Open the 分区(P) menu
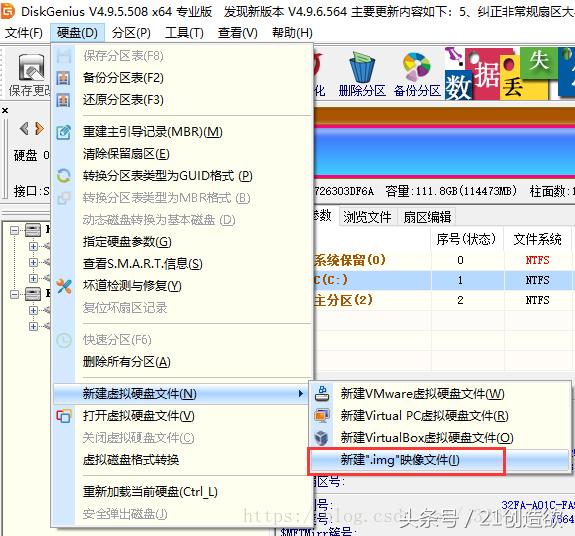 (131, 33)
